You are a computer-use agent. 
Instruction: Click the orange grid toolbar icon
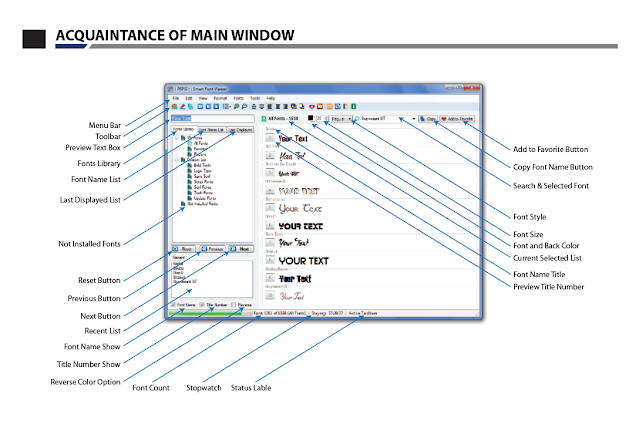pos(330,106)
